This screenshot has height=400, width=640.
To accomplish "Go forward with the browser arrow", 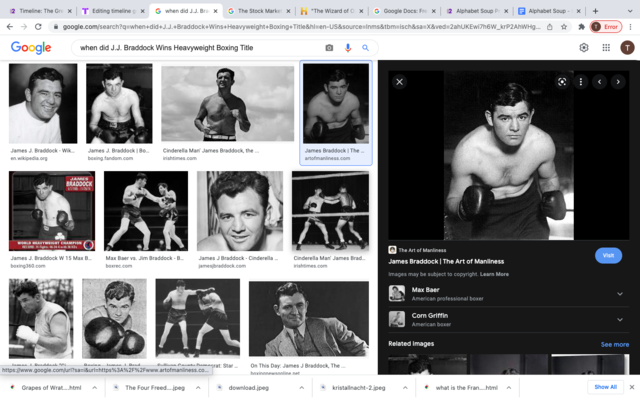I will tap(24, 27).
